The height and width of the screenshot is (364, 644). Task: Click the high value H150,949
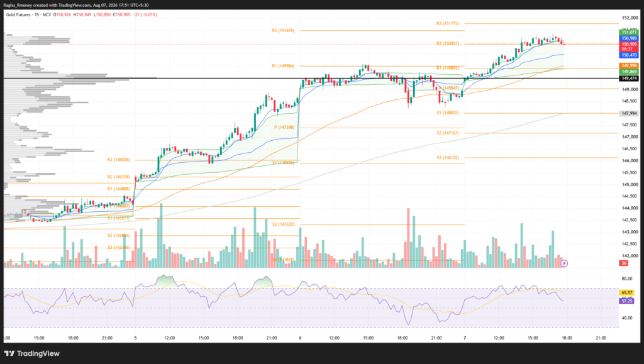click(x=82, y=14)
